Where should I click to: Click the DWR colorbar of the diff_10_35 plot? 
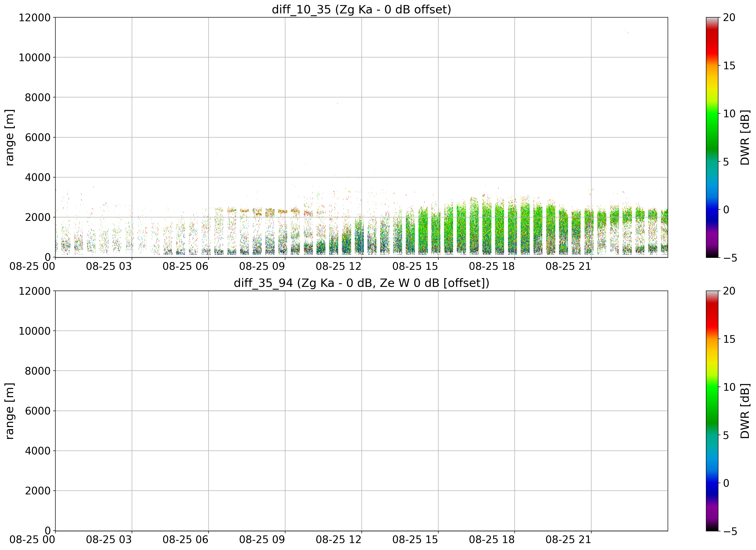pos(712,137)
